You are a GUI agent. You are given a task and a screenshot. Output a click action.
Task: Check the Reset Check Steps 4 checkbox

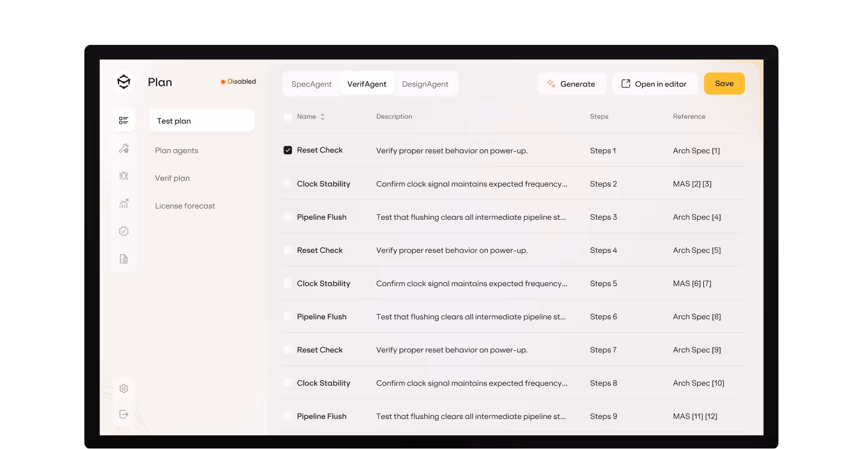pyautogui.click(x=288, y=250)
